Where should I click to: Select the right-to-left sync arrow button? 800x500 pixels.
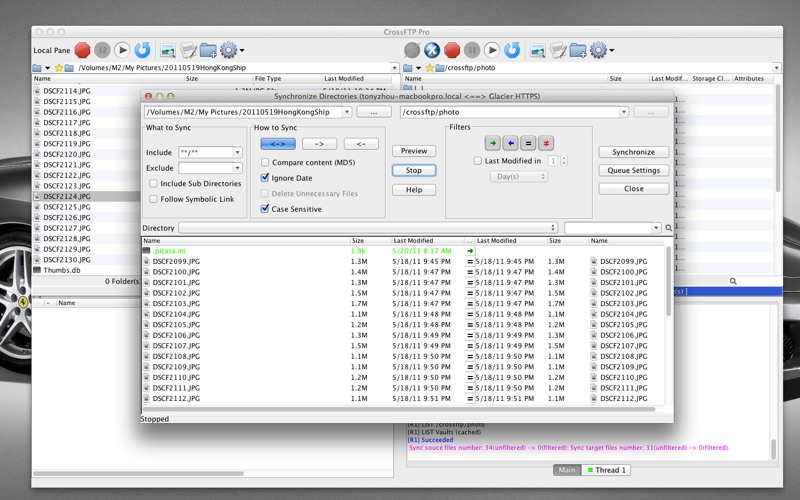click(x=360, y=144)
